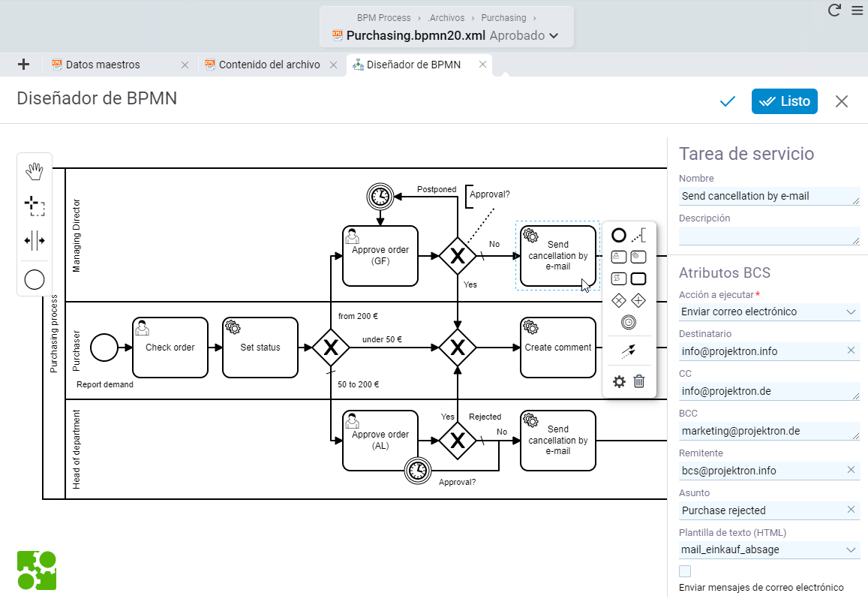Image resolution: width=868 pixels, height=602 pixels.
Task: Activate the hand tool in palette
Action: [35, 172]
